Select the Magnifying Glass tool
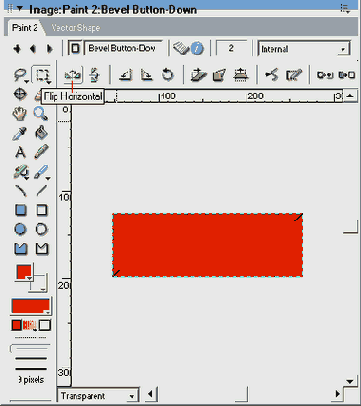This screenshot has height=406, width=361. (x=41, y=114)
